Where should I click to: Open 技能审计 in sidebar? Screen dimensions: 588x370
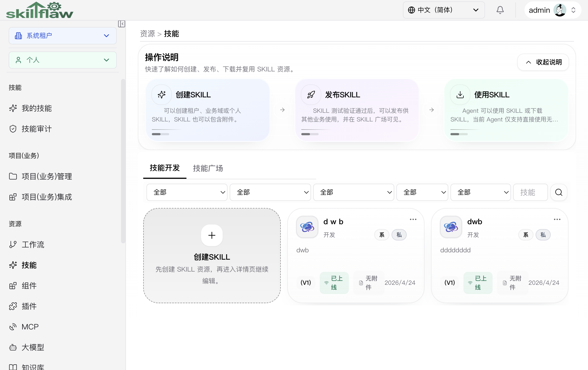coord(63,129)
